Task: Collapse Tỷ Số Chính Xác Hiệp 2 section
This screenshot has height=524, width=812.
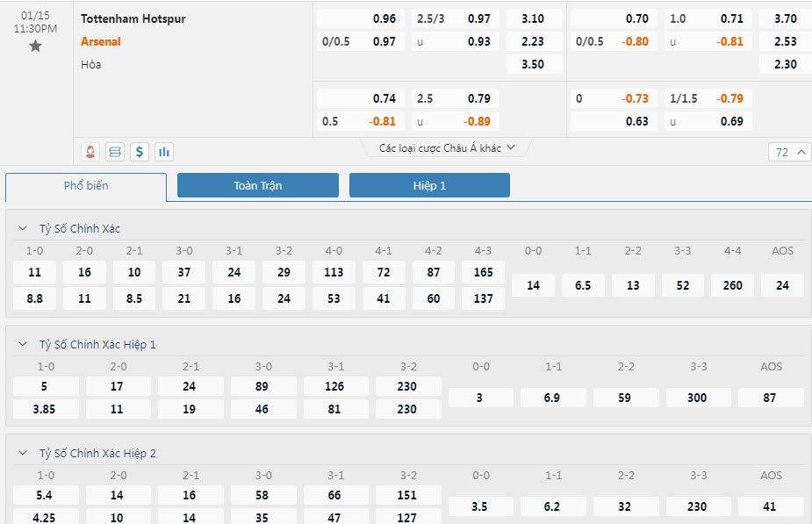Action: click(x=23, y=454)
